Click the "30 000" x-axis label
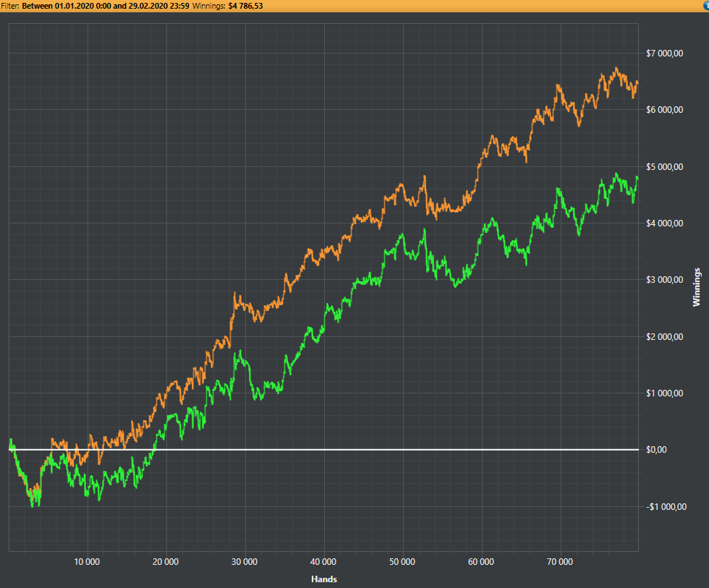 [245, 562]
